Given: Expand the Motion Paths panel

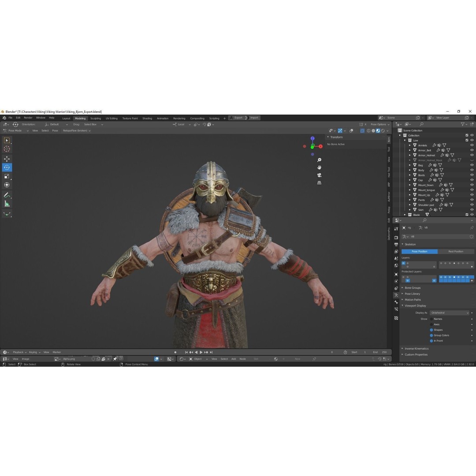Looking at the screenshot, I should (413, 300).
